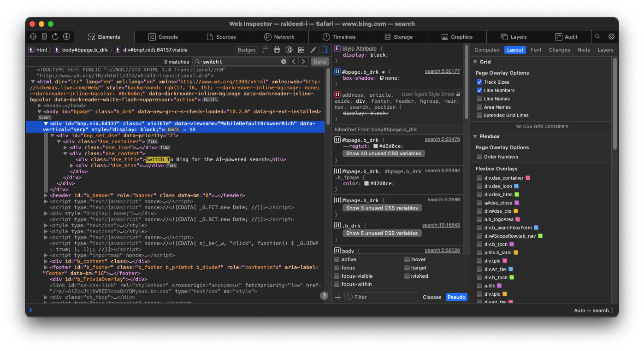Enable overlay for div.dse_container
644x351 pixels.
(x=479, y=178)
